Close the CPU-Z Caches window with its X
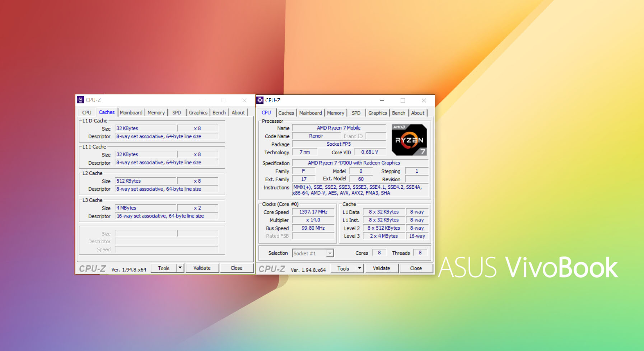 point(244,100)
